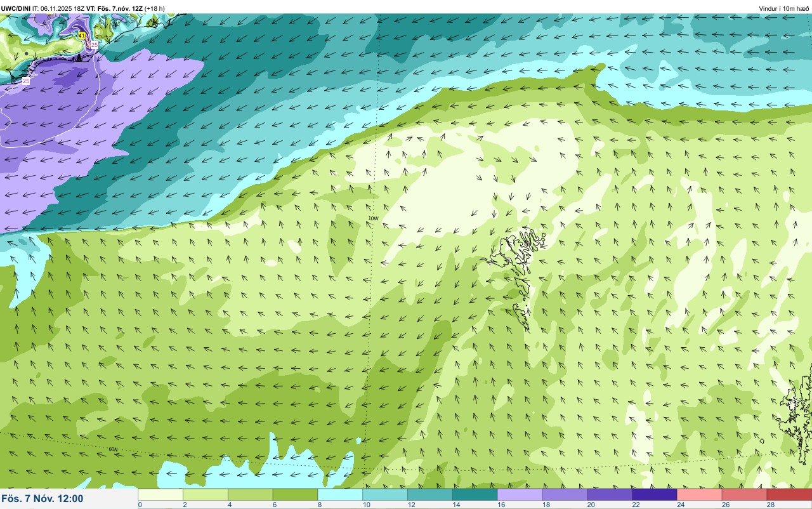This screenshot has width=812, height=509.
Task: Click the 25 contour label on the southwest coast
Action: tap(26, 81)
